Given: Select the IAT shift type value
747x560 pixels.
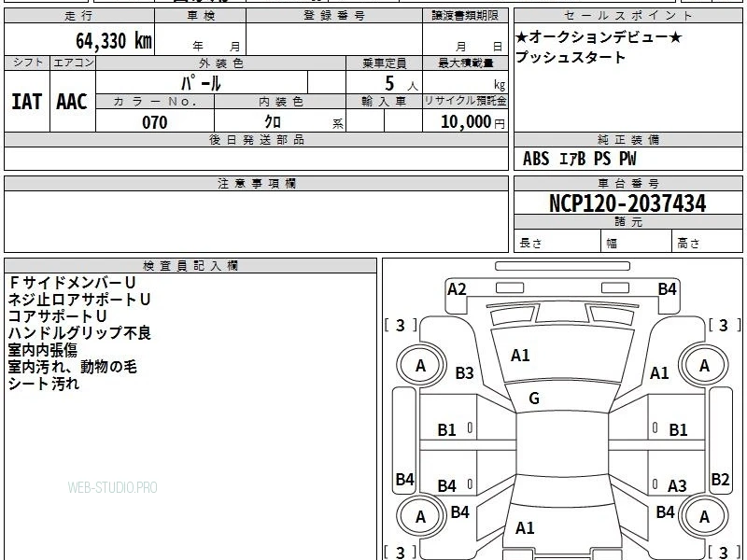Looking at the screenshot, I should click(26, 102).
